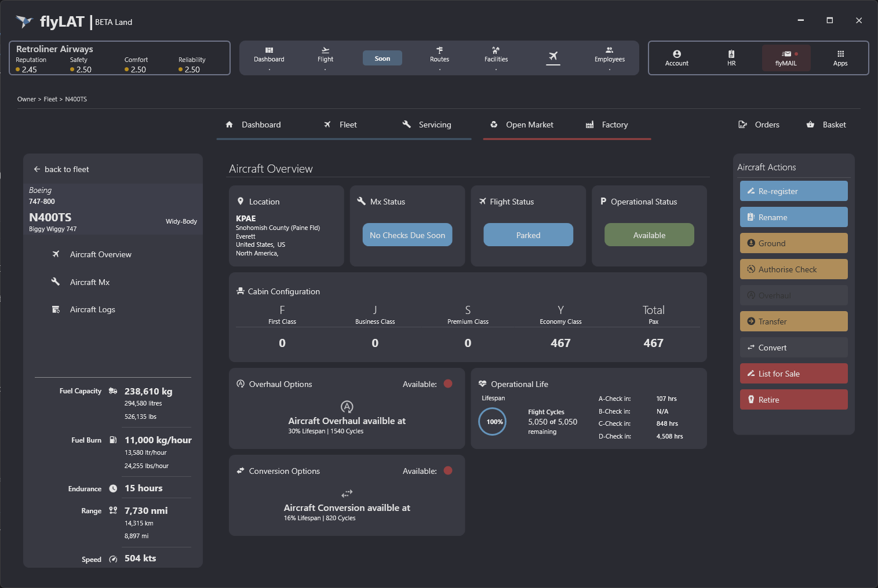Open Routes signpost icon
The width and height of the screenshot is (878, 588).
coord(439,50)
